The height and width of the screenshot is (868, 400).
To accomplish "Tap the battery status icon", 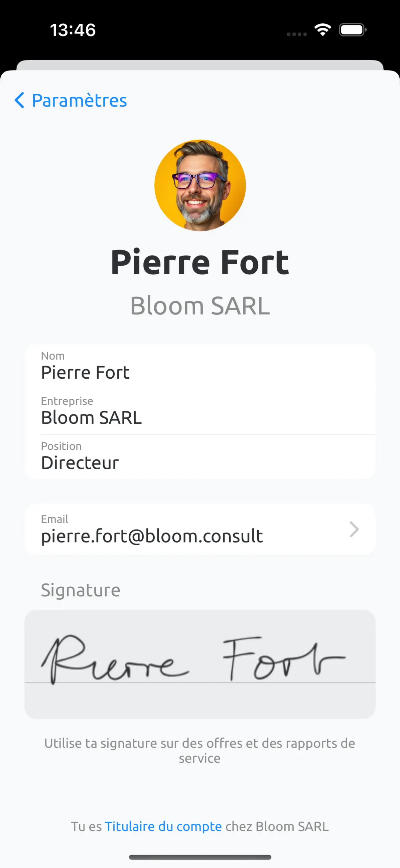I will click(353, 30).
